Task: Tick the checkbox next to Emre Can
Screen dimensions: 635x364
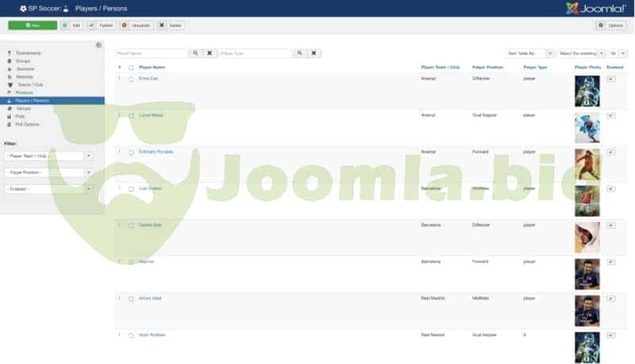Action: point(131,79)
